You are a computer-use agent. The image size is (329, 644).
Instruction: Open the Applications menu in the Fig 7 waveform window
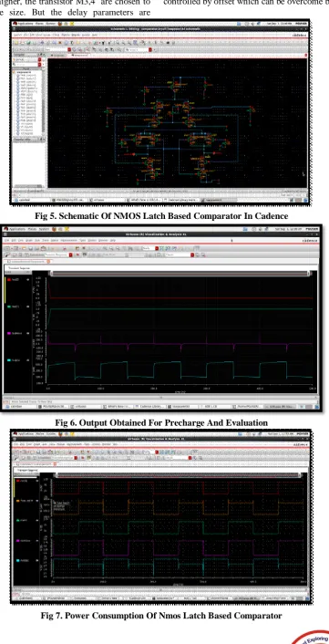pyautogui.click(x=26, y=433)
